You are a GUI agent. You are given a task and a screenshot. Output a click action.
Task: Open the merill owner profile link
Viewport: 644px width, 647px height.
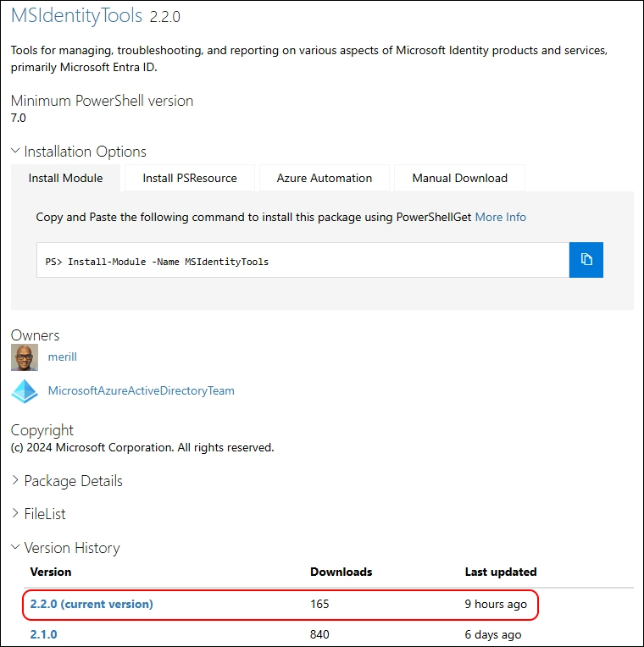63,357
